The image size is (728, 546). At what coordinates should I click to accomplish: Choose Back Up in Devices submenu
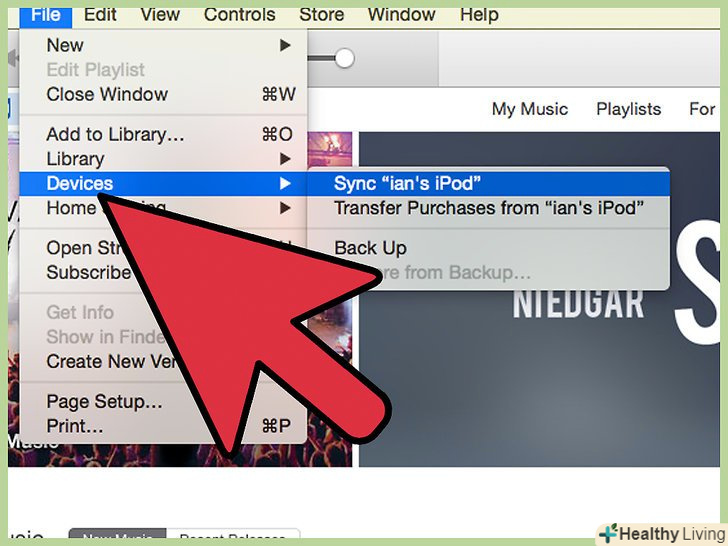488,248
